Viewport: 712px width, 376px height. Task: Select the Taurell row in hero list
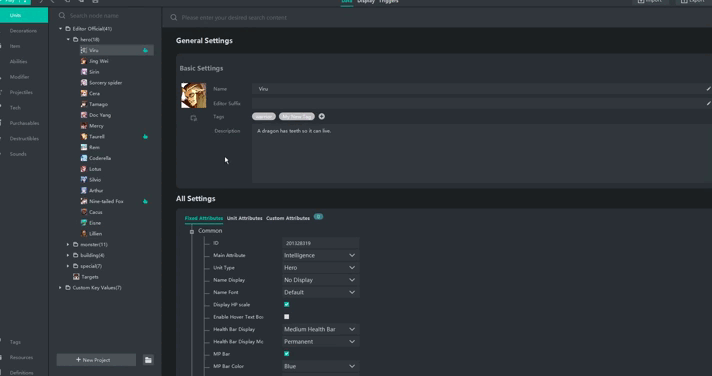(x=117, y=136)
